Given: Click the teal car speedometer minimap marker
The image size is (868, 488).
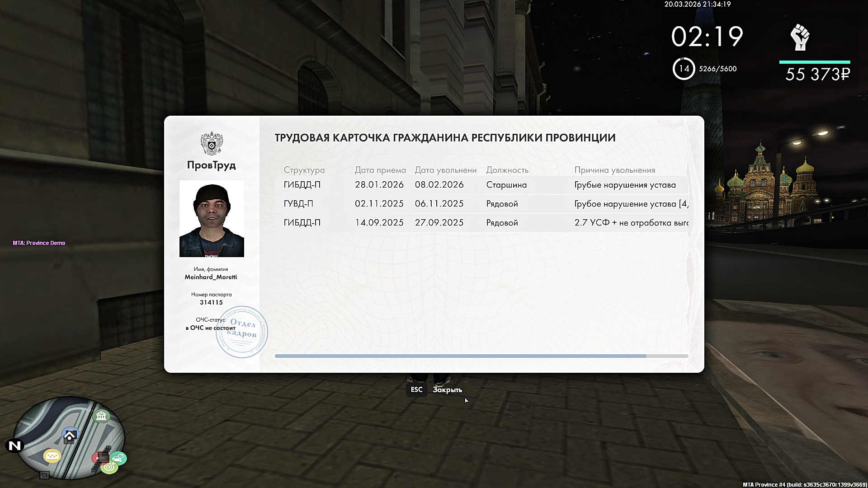Looking at the screenshot, I should click(118, 458).
